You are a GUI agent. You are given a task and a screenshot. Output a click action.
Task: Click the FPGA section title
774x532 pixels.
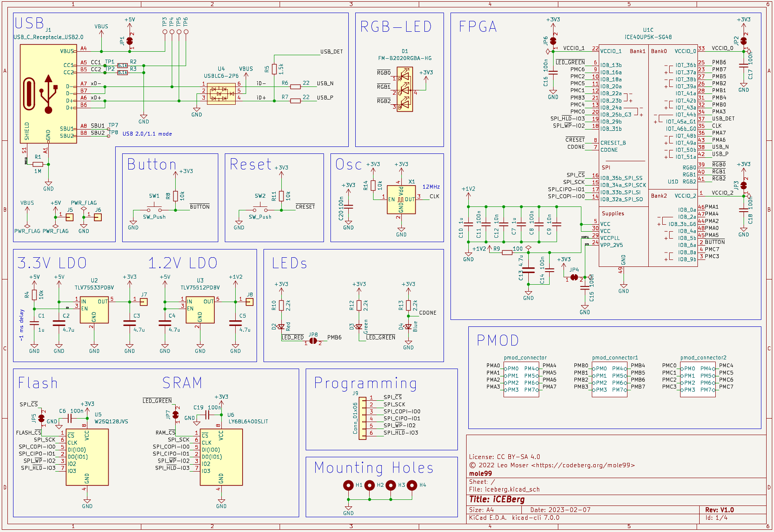[478, 27]
